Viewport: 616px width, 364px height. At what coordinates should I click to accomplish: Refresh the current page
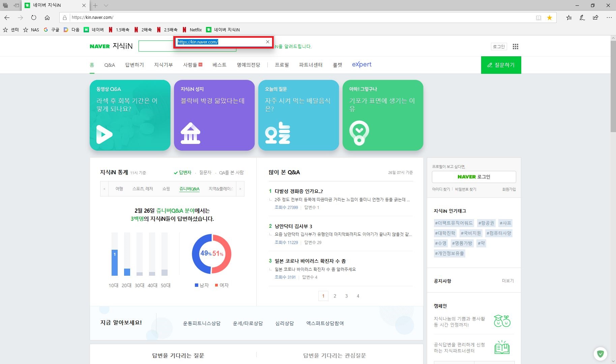[x=34, y=18]
